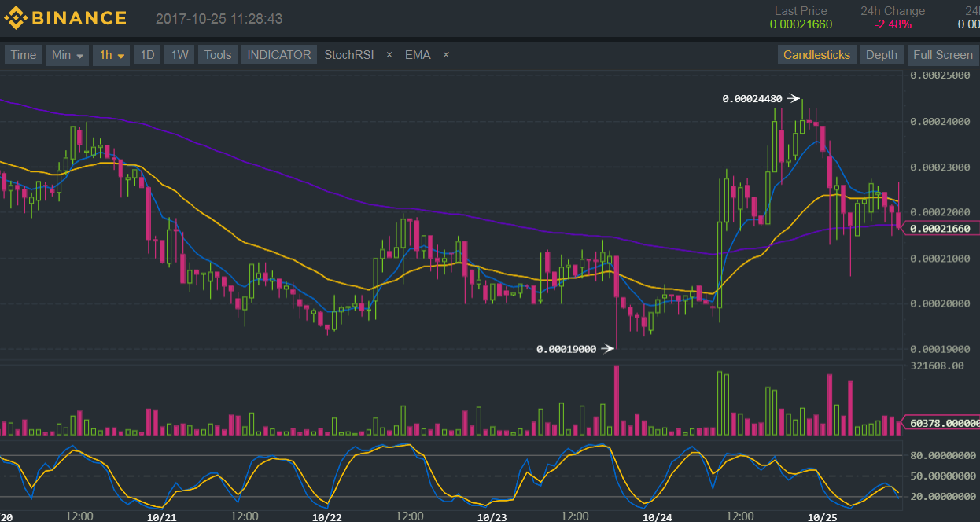The width and height of the screenshot is (980, 522).
Task: Click the Last Price value 0.00021660
Action: pyautogui.click(x=801, y=24)
